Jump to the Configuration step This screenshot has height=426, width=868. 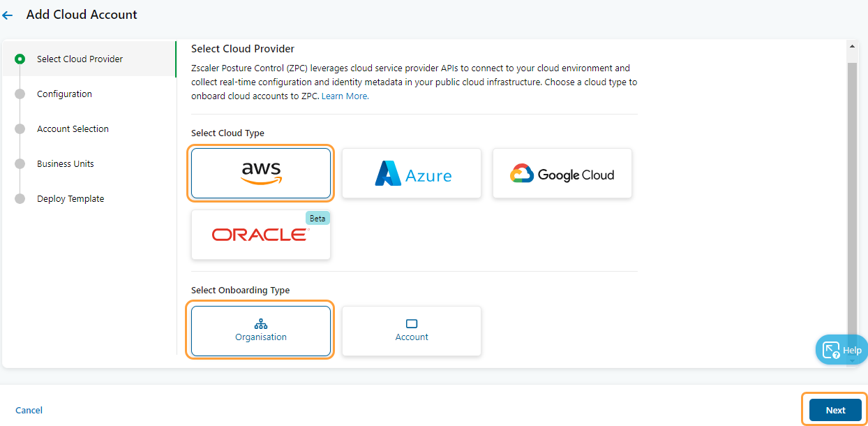pos(20,94)
